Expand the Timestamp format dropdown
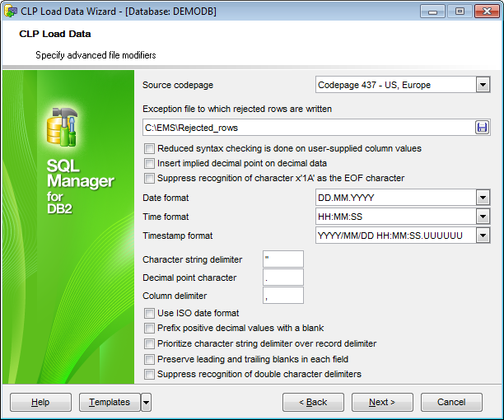 pyautogui.click(x=482, y=236)
